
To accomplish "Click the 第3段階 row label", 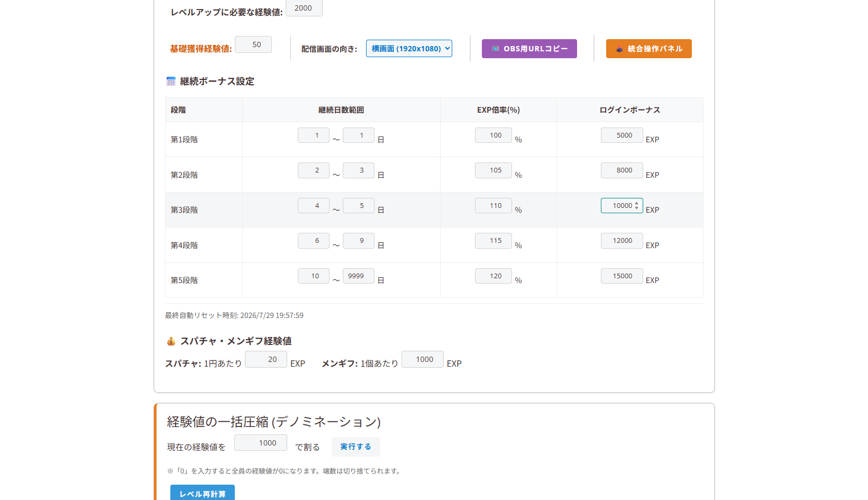I will [x=184, y=210].
